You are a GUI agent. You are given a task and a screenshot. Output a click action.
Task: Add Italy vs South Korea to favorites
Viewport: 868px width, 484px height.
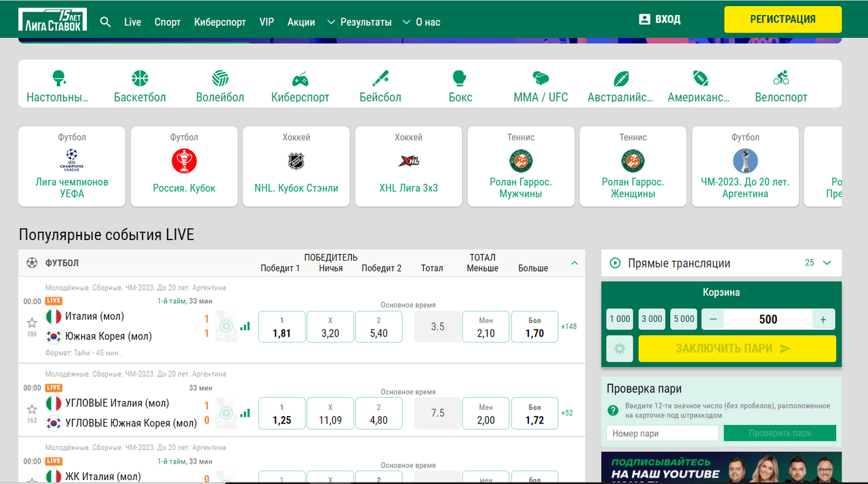coord(32,322)
